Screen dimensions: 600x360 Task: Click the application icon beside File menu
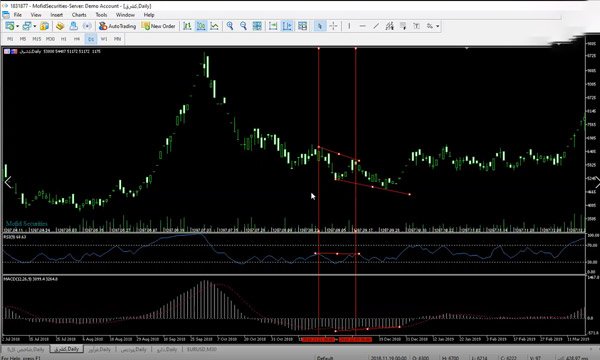coord(6,15)
